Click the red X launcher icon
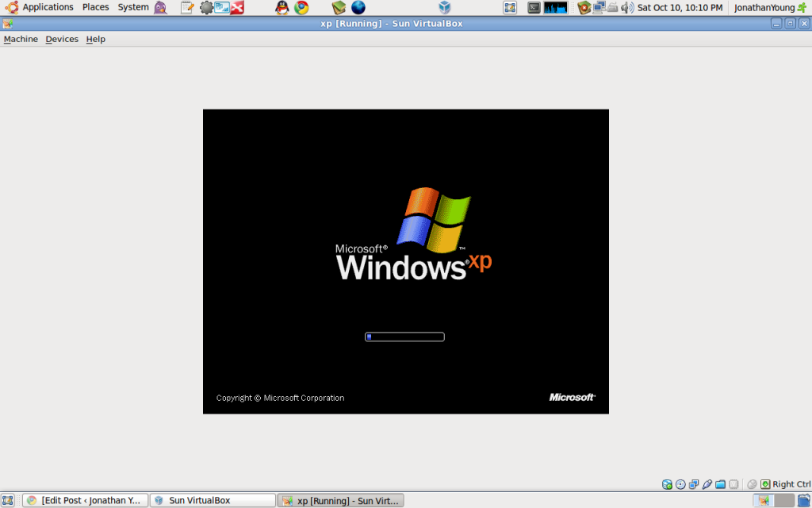The width and height of the screenshot is (812, 508). pyautogui.click(x=237, y=7)
